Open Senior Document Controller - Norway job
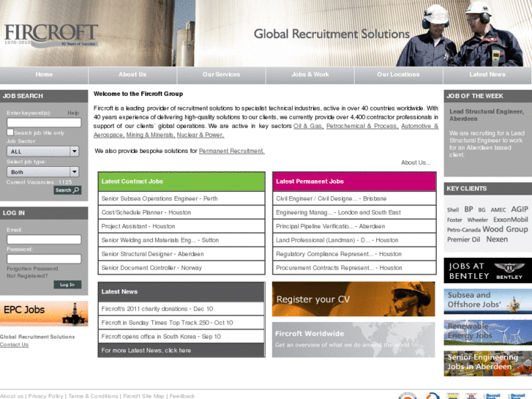Screen dimensions: 532x399 pos(181,267)
